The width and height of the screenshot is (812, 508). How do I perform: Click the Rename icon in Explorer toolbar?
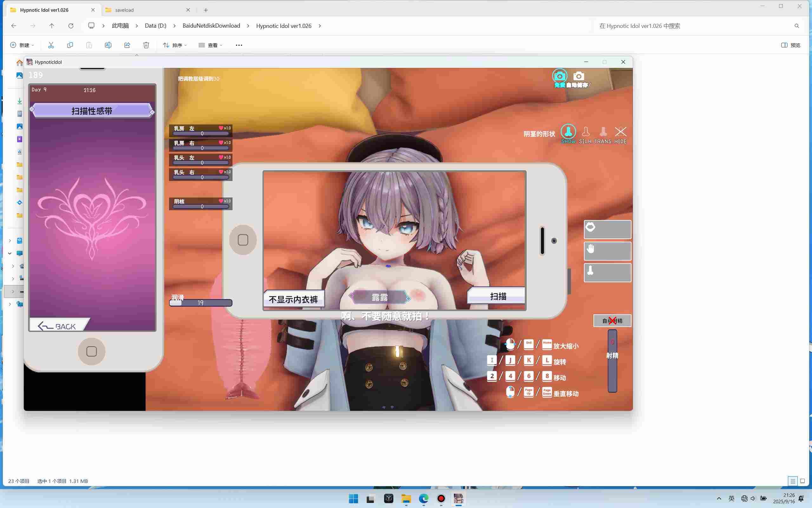click(x=108, y=45)
